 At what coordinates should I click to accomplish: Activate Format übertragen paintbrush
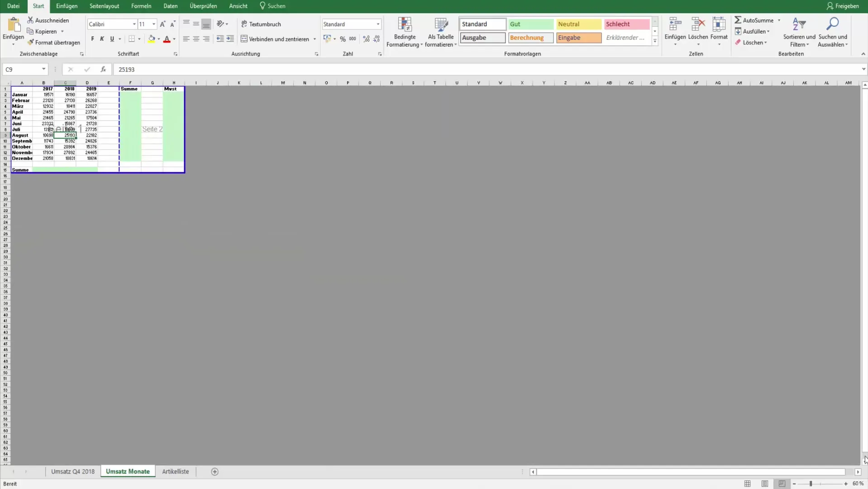[30, 42]
